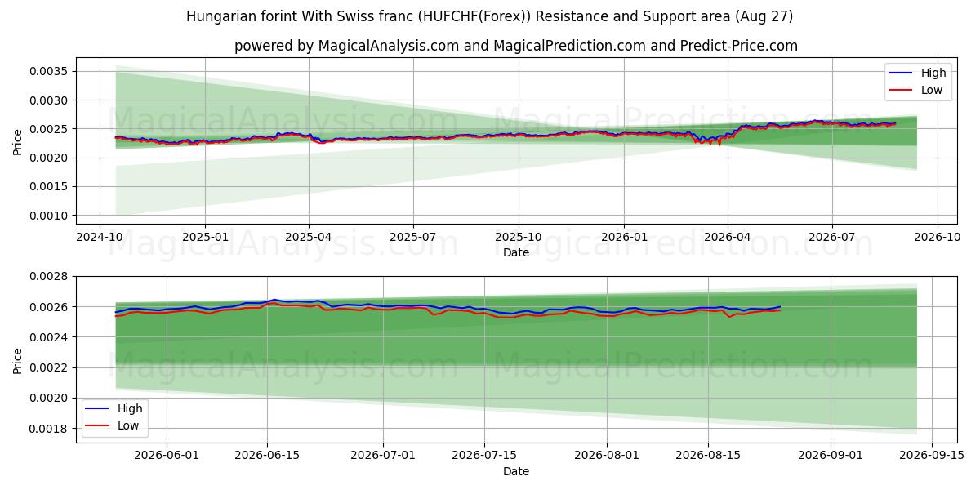The width and height of the screenshot is (980, 490).
Task: Click the bottom chart y-axis value 0.0022
Action: [49, 367]
